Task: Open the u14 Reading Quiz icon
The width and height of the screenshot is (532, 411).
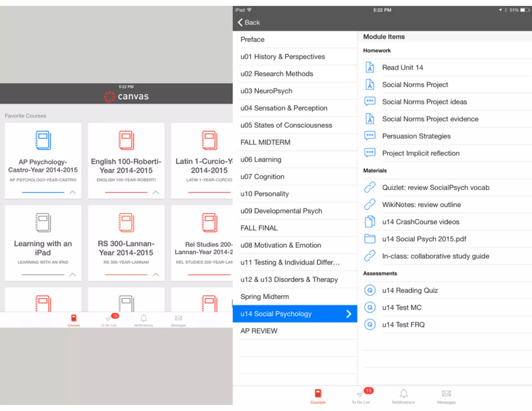Action: click(x=370, y=290)
